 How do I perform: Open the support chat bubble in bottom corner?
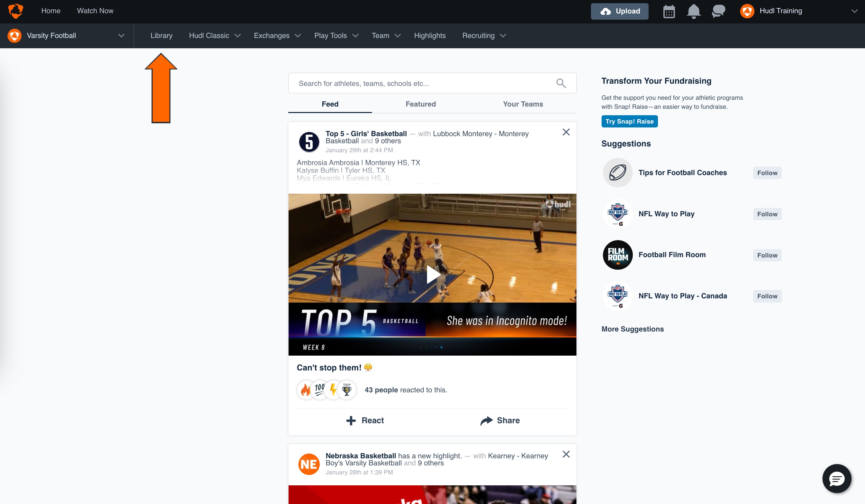[837, 479]
